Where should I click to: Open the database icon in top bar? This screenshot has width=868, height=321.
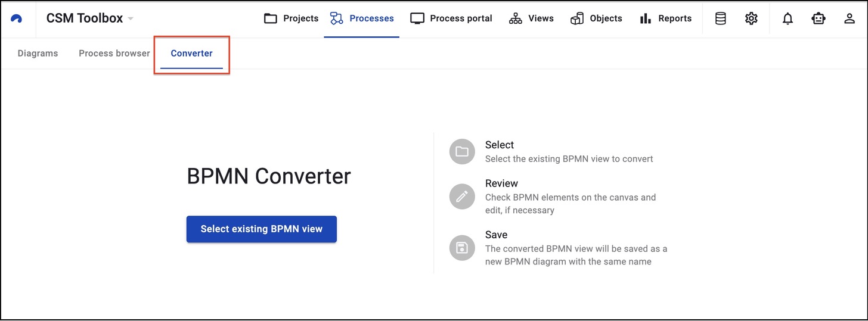coord(721,18)
